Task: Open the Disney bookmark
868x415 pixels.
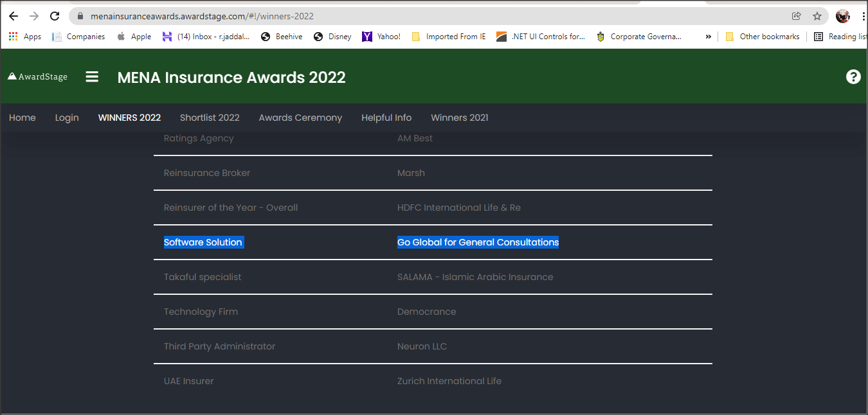Action: click(x=332, y=37)
